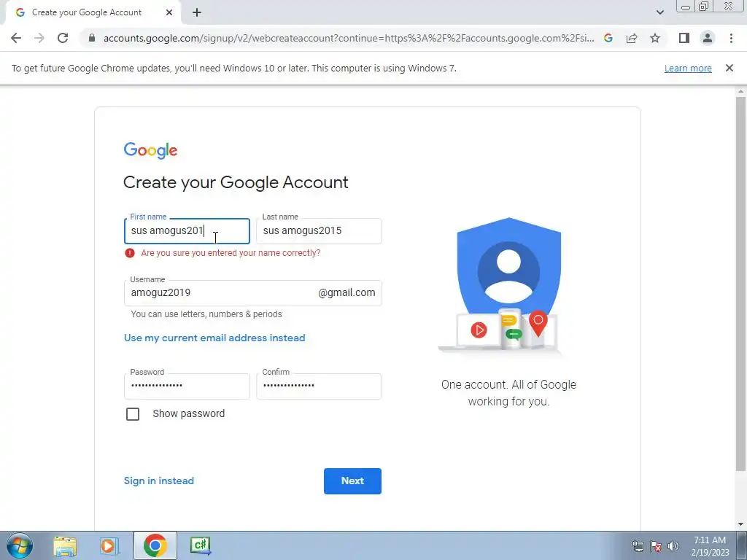Open the Chrome side panel icon

684,38
